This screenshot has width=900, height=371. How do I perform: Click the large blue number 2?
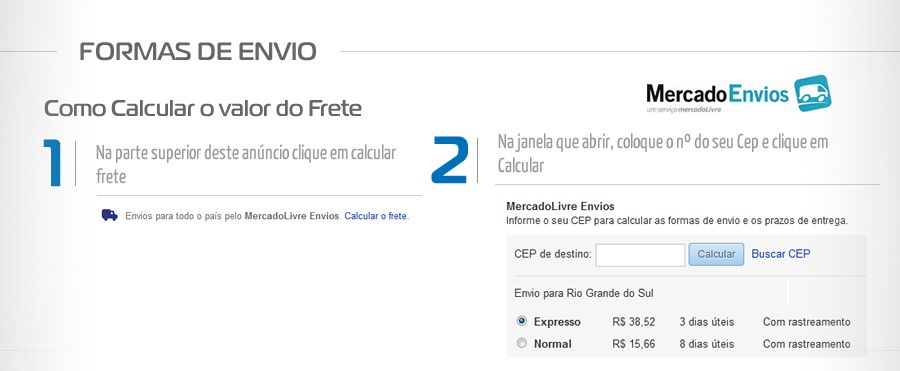(449, 159)
